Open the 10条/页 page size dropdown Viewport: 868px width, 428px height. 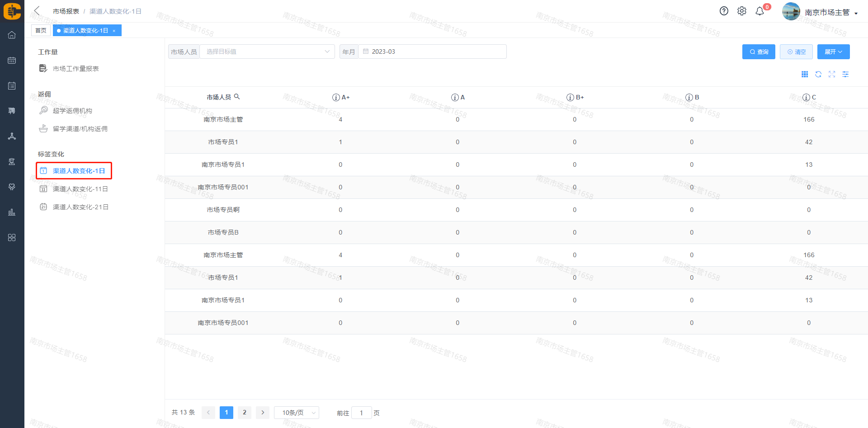tap(297, 413)
